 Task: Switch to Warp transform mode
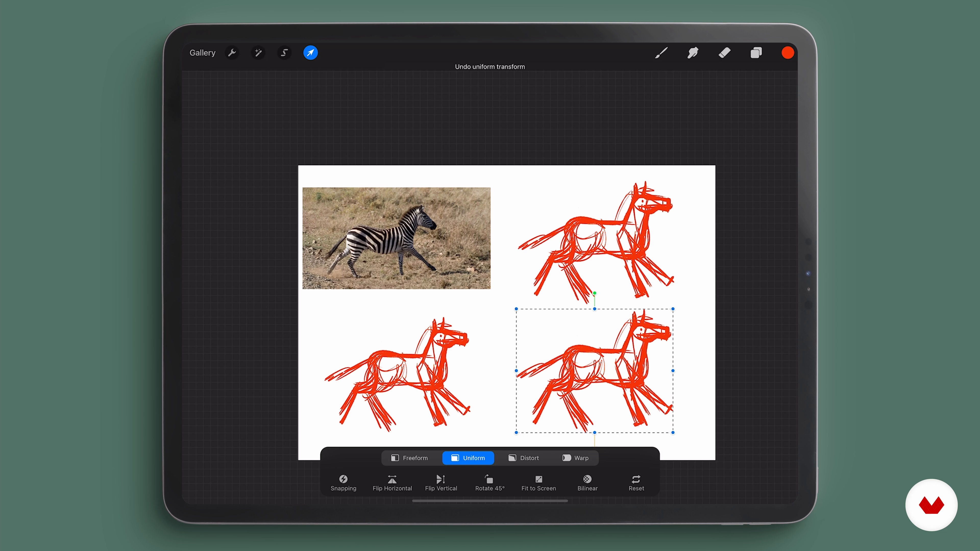[575, 458]
